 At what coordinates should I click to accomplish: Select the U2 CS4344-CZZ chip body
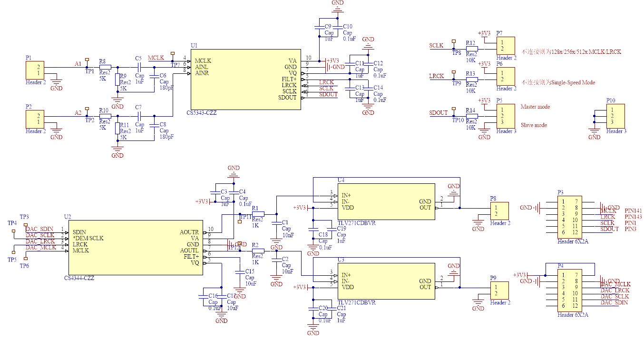[136, 247]
